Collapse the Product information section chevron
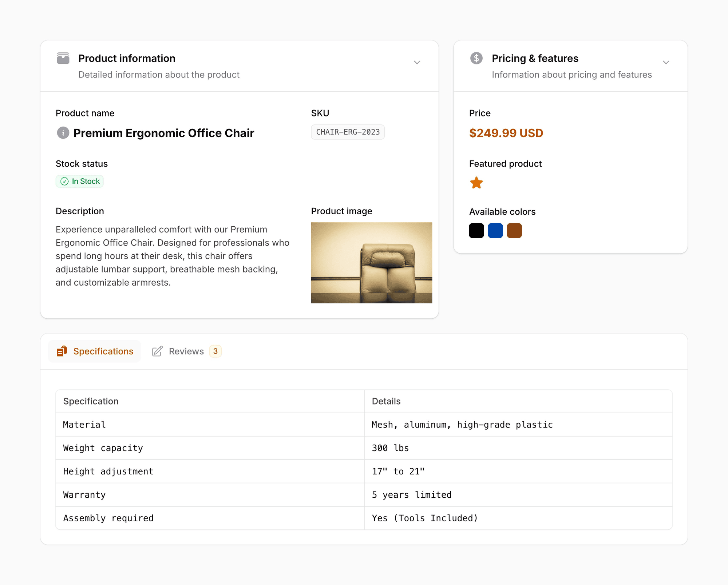The image size is (728, 585). click(417, 62)
